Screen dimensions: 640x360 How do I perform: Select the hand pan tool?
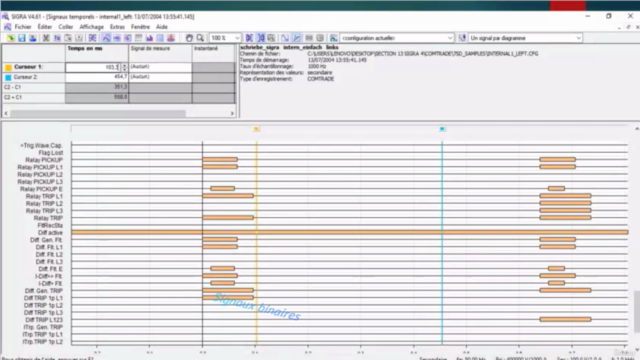point(189,38)
